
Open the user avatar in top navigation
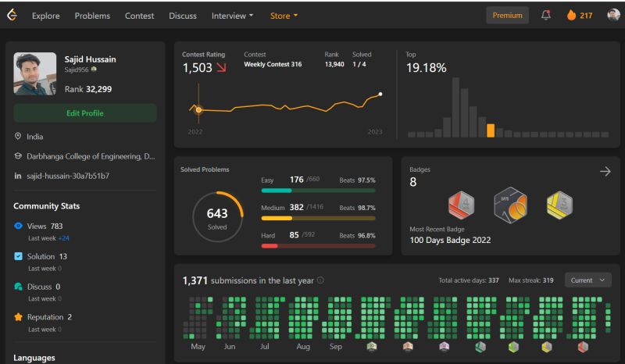tap(613, 15)
